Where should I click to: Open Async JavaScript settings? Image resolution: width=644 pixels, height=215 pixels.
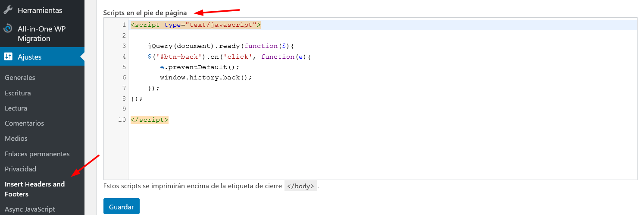[30, 209]
